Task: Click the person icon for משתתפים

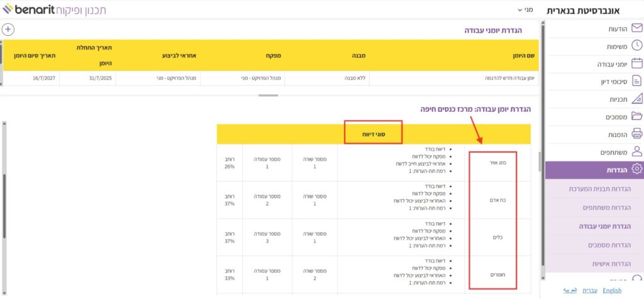Action: (636, 151)
